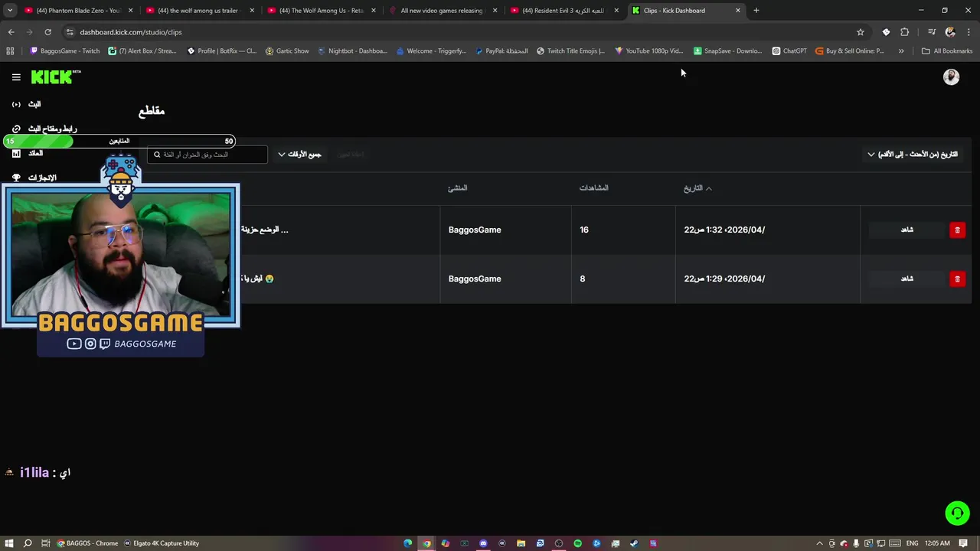Open the BaggosGame - Twitch bookmark

[65, 51]
